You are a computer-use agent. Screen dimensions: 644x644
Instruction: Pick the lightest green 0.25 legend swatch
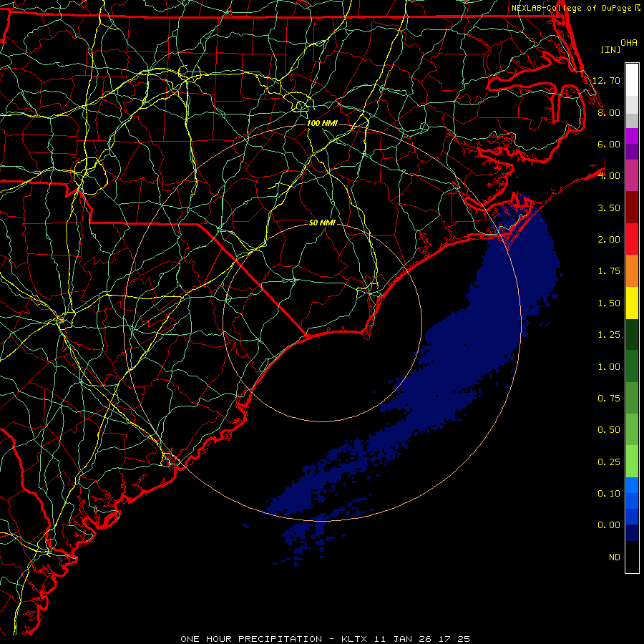coord(632,462)
